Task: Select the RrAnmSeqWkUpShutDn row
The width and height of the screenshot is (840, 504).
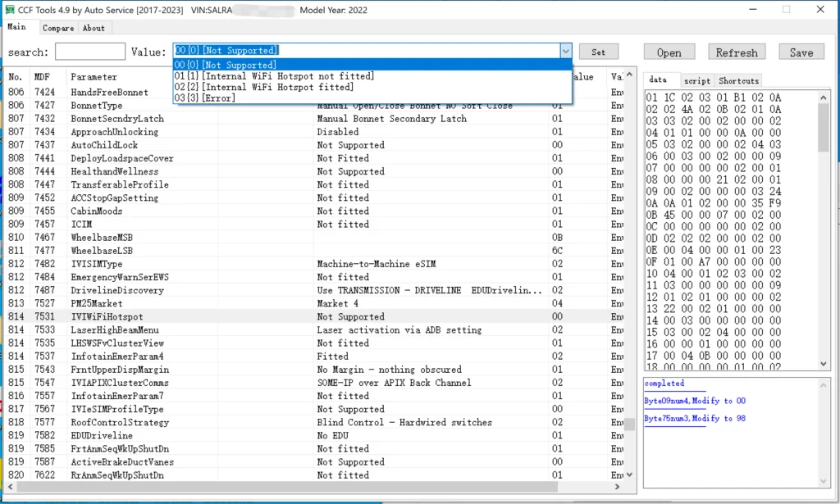Action: click(315, 475)
